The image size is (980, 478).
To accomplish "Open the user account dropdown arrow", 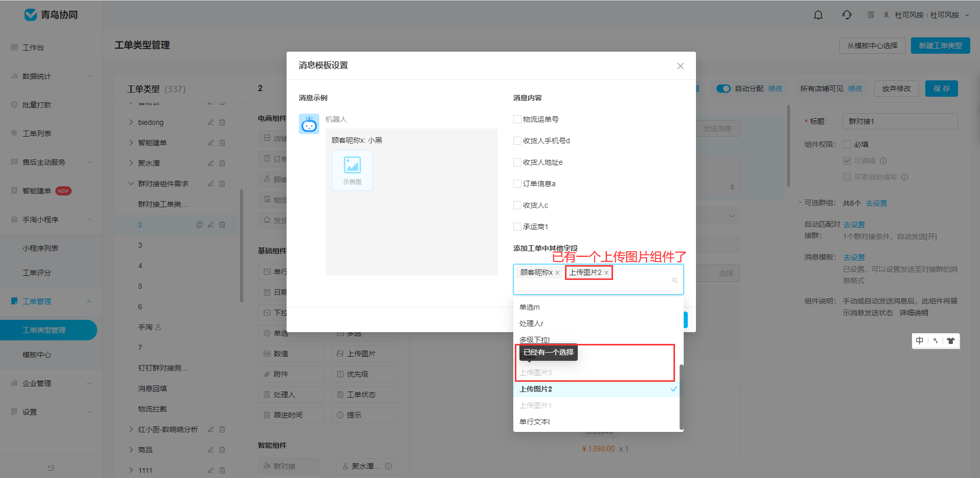I will click(x=967, y=15).
